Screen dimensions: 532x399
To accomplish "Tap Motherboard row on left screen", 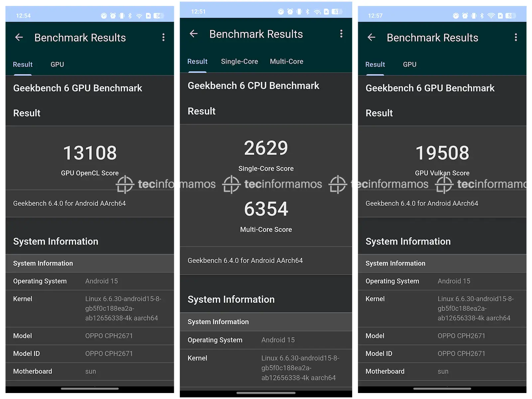I will coord(90,371).
